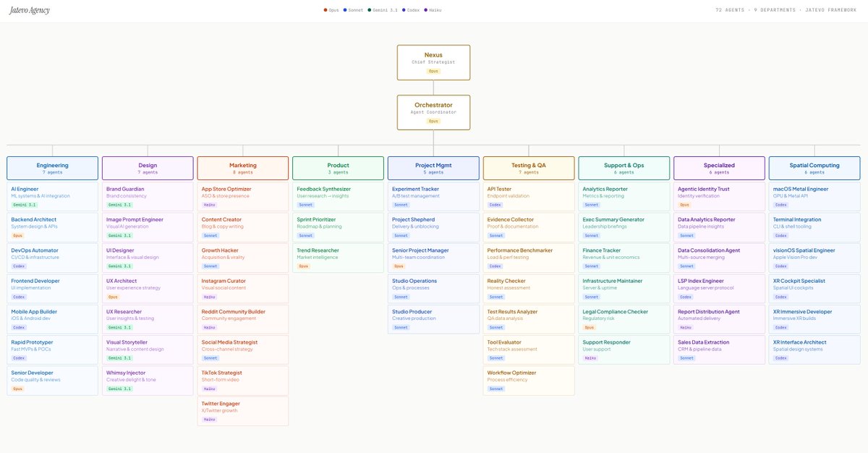Select the AI Engineer agent card
868x453 pixels.
pos(52,196)
